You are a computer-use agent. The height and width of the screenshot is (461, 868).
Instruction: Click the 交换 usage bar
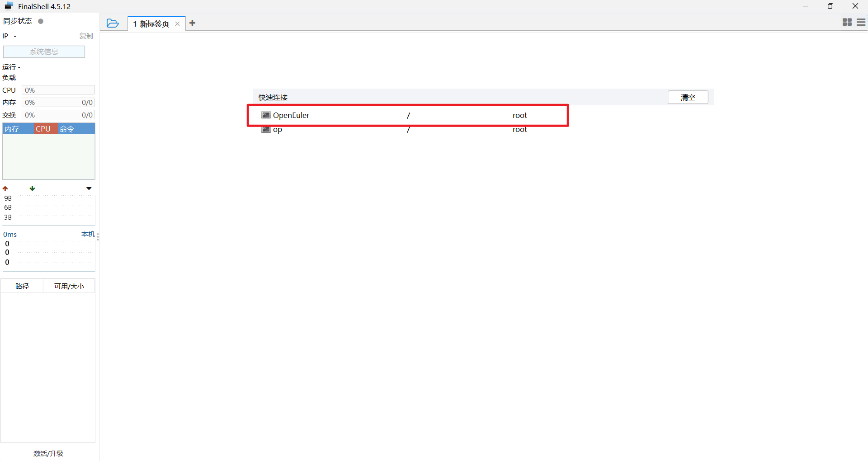(58, 115)
